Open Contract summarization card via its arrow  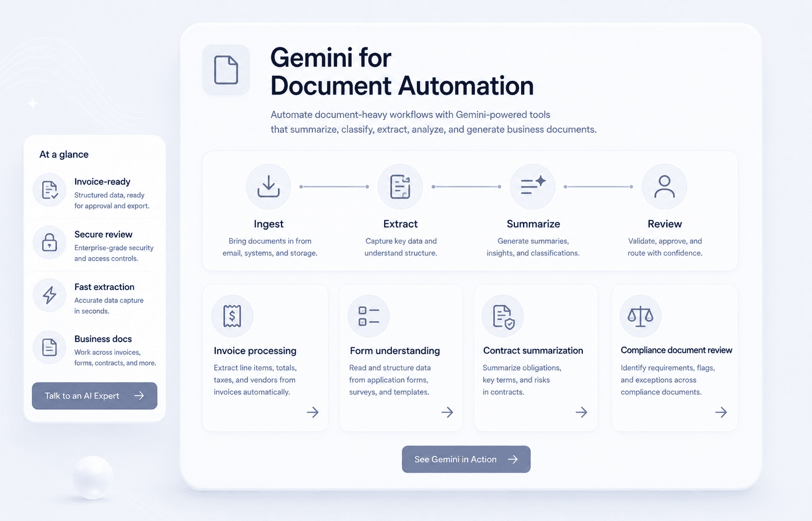582,412
